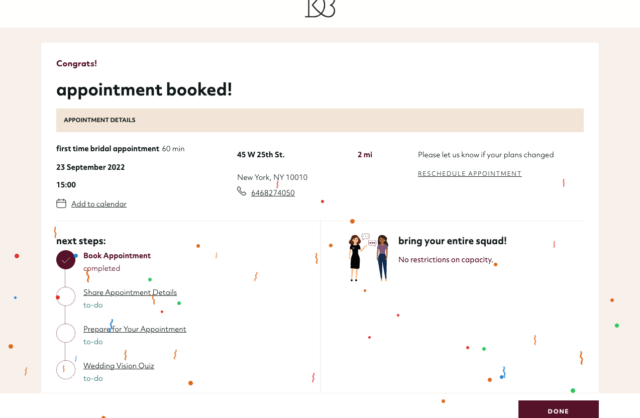Click the 2 mi distance label
The image size is (640, 418).
click(x=364, y=155)
